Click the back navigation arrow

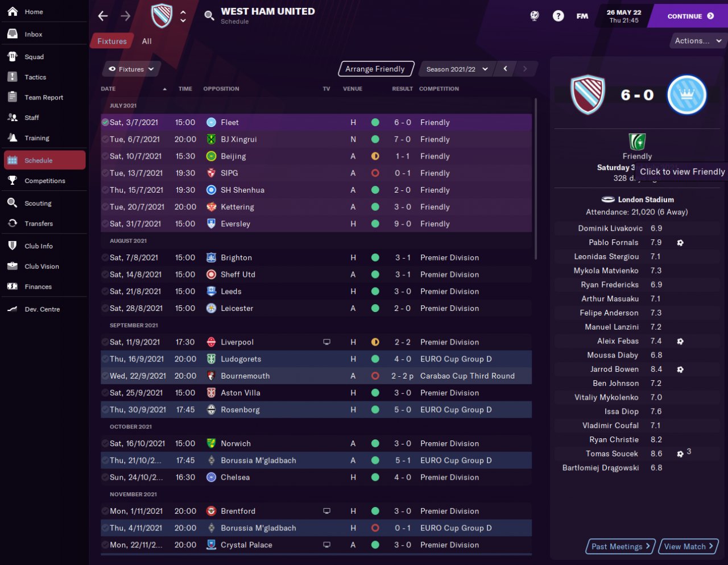pos(103,16)
